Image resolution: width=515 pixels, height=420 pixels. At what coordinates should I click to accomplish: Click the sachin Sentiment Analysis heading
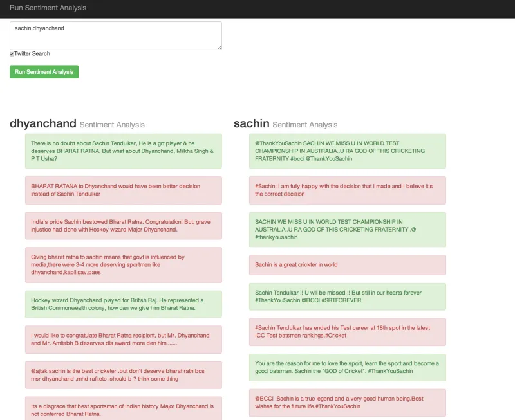point(285,124)
